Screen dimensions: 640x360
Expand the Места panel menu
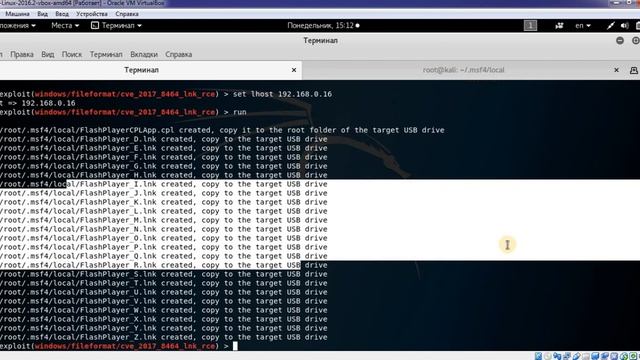tap(65, 25)
